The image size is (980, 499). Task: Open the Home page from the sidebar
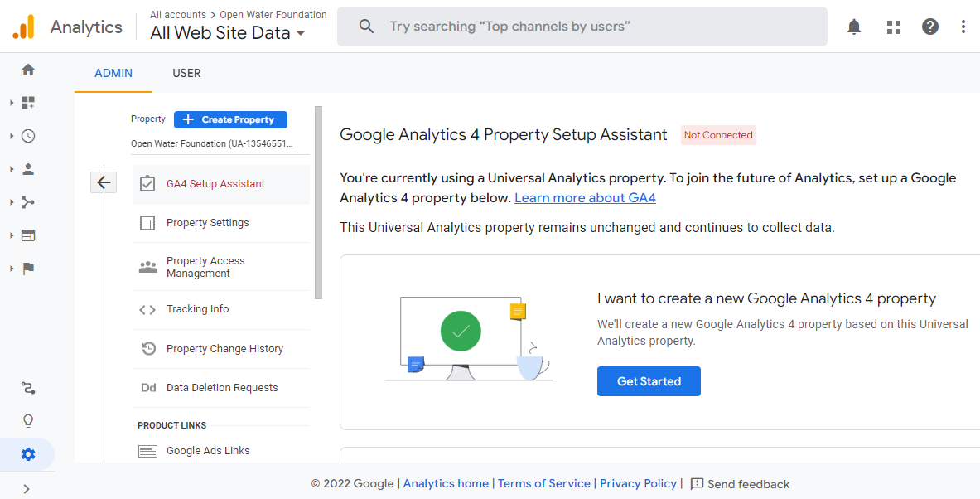[x=27, y=70]
